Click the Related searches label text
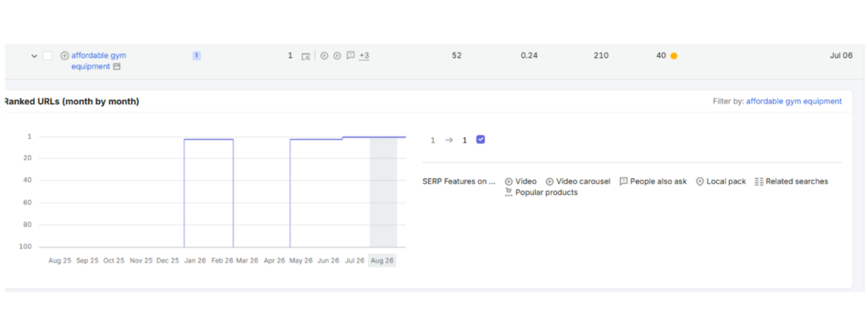The image size is (868, 334). click(x=797, y=181)
